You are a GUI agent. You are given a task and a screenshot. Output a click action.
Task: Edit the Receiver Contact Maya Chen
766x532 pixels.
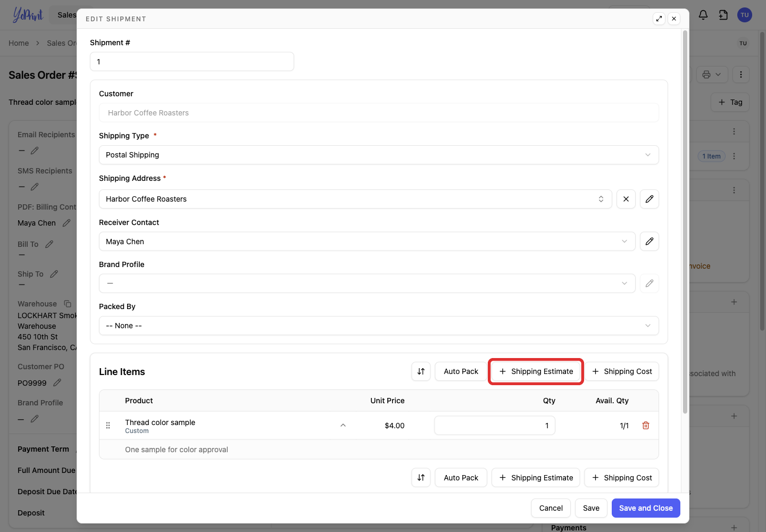coord(650,242)
